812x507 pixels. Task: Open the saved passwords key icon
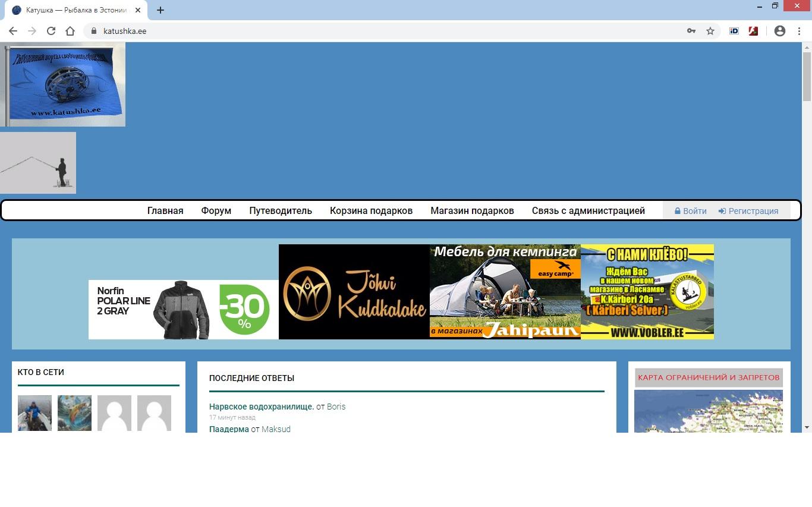691,31
